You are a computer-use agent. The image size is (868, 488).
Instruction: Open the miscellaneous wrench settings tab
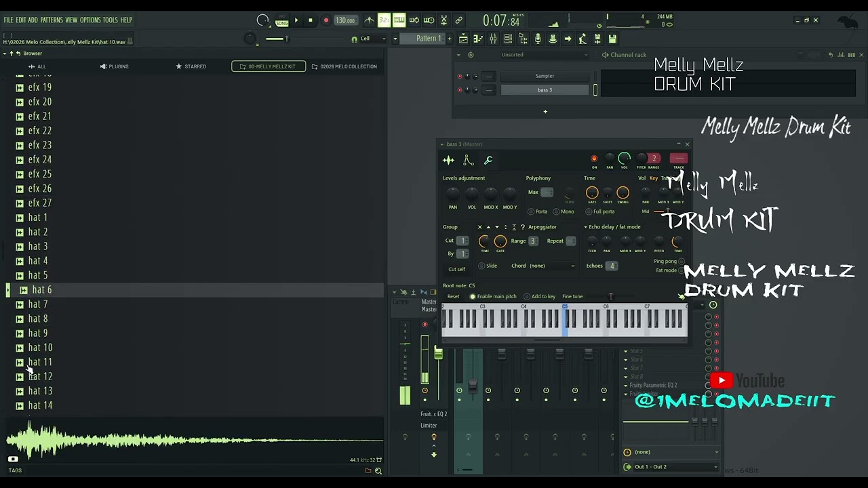click(488, 160)
